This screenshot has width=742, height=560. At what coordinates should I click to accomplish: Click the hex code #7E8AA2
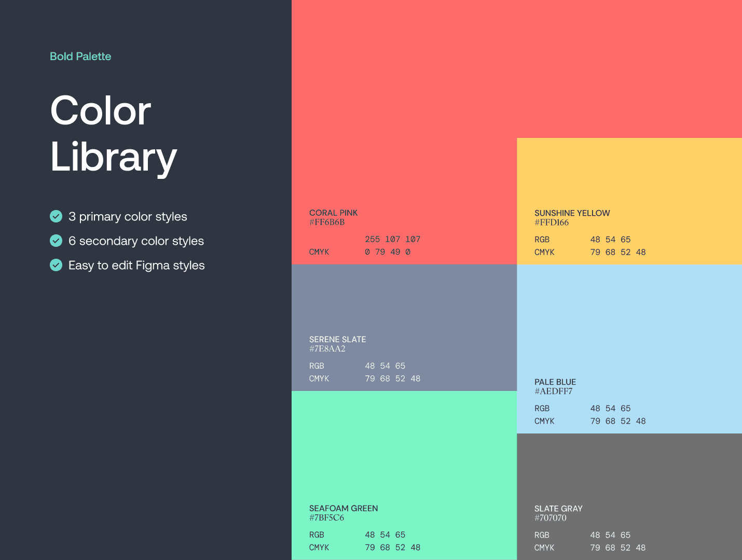point(327,348)
